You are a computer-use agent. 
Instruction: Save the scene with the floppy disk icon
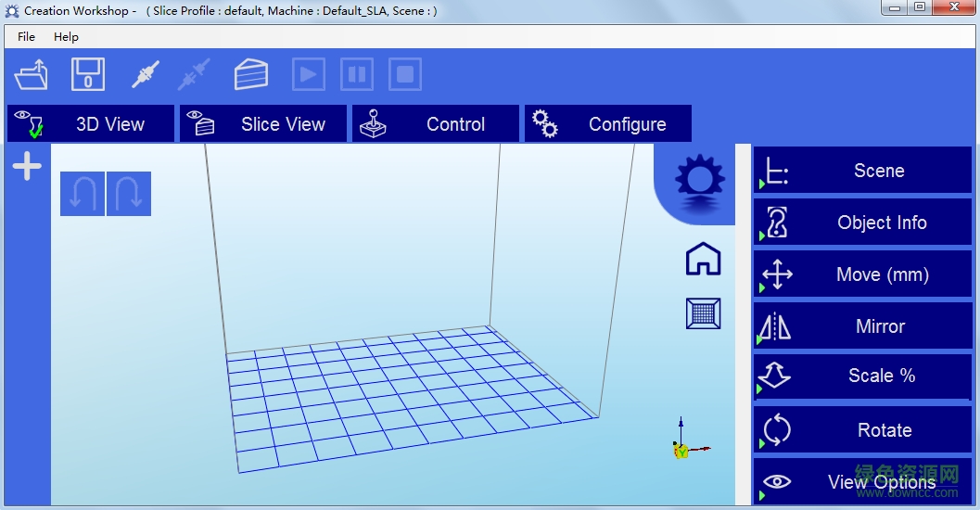88,74
